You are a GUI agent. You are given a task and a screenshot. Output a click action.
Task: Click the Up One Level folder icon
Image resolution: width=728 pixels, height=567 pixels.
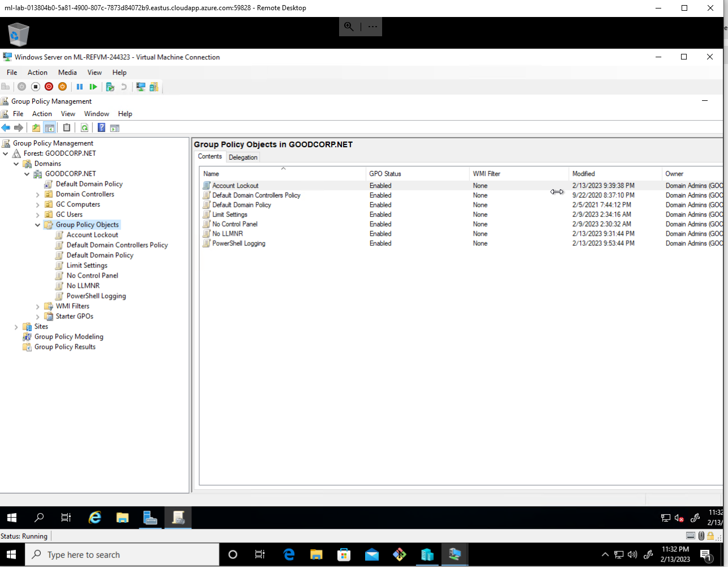[x=36, y=128]
